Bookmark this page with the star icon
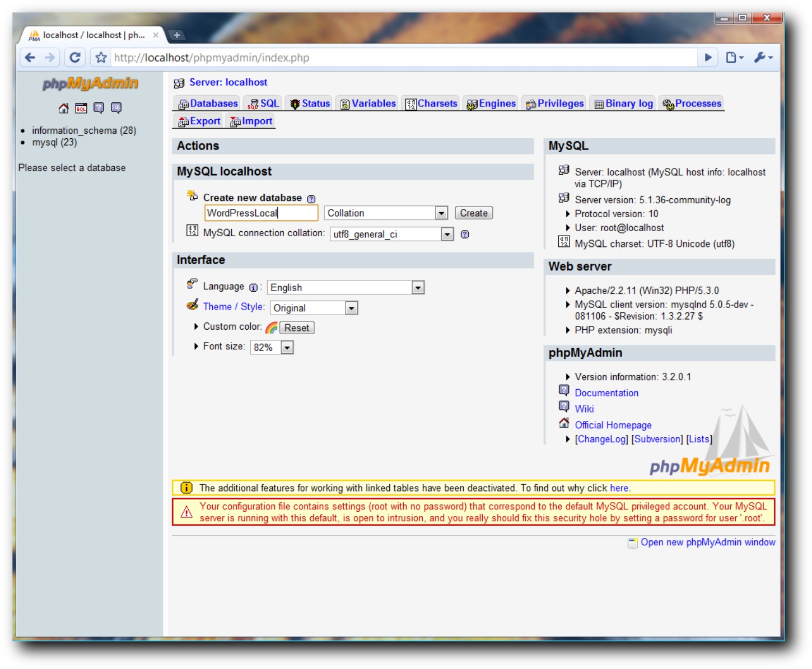Image resolution: width=812 pixels, height=669 pixels. tap(101, 58)
